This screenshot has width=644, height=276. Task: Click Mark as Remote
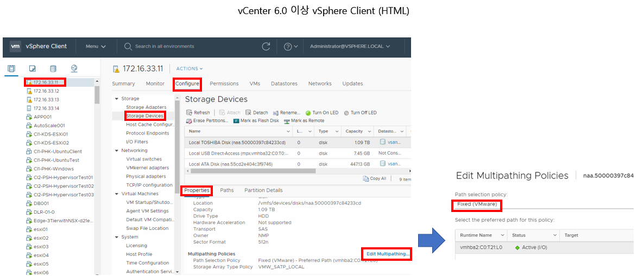coord(304,121)
